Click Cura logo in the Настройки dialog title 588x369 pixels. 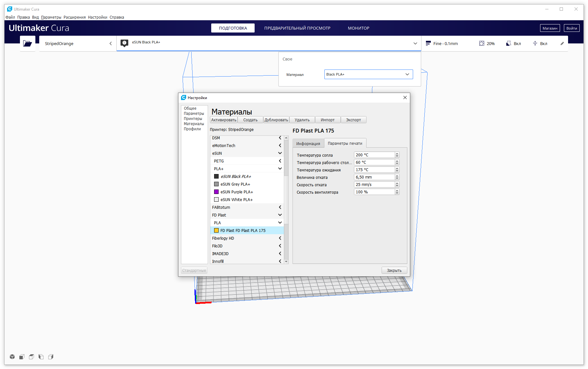[184, 97]
